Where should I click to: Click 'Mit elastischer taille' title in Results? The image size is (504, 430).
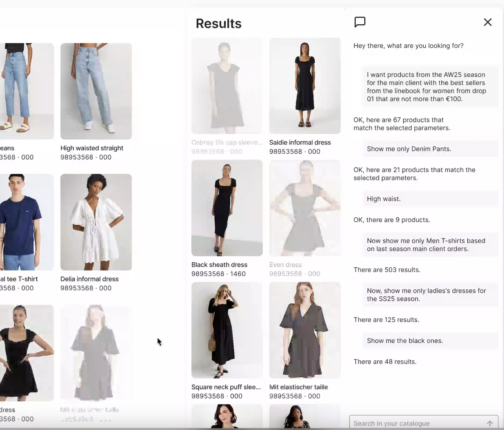[299, 387]
